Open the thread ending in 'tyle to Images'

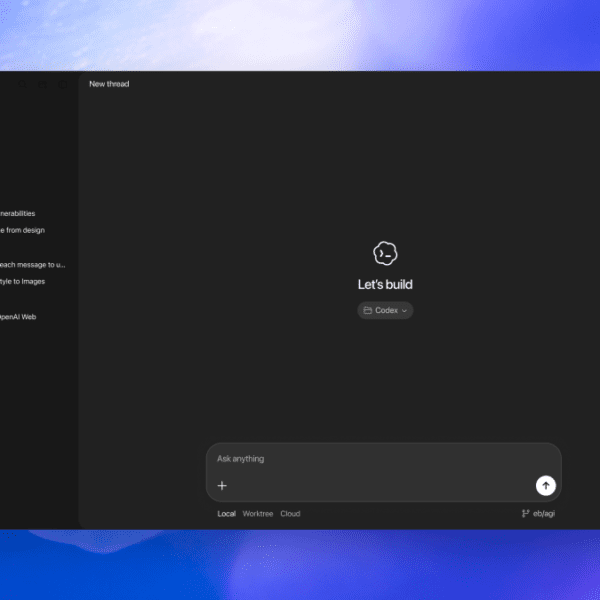pos(23,282)
